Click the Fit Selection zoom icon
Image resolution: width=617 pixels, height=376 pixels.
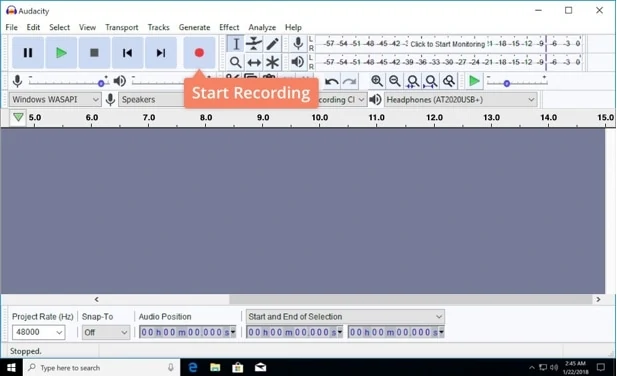click(x=413, y=81)
